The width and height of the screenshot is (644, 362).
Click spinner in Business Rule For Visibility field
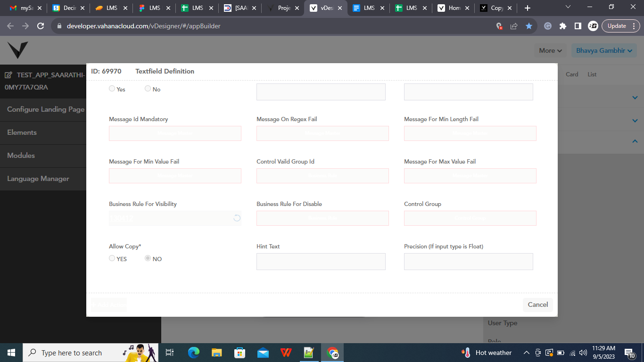237,218
